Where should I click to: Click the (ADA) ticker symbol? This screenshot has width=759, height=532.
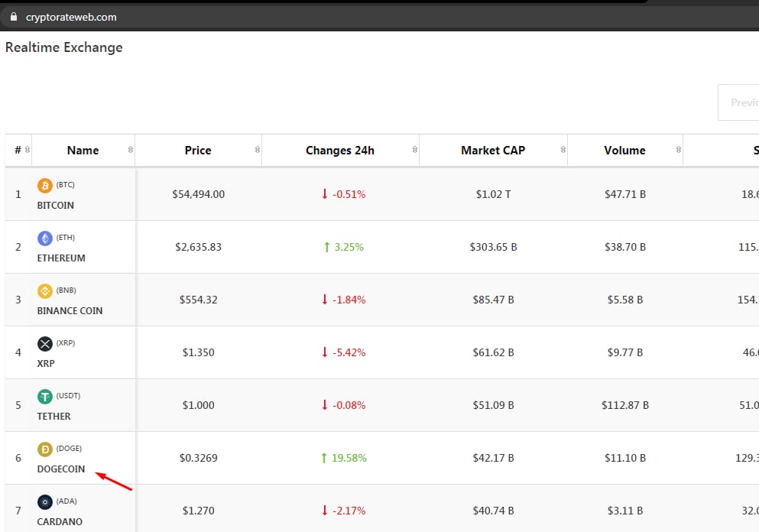pos(66,501)
